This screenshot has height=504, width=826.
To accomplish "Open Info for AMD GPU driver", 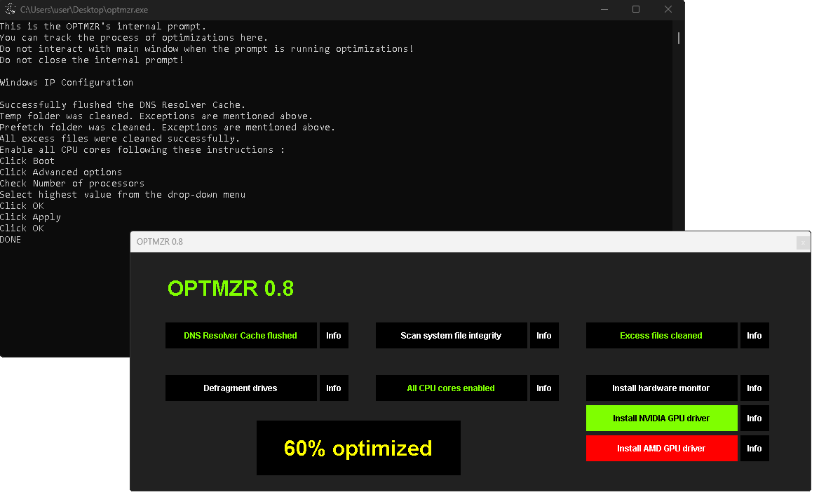I will point(754,448).
